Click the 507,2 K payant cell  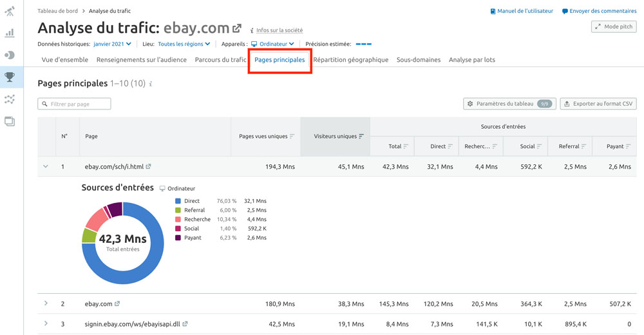[x=620, y=304]
